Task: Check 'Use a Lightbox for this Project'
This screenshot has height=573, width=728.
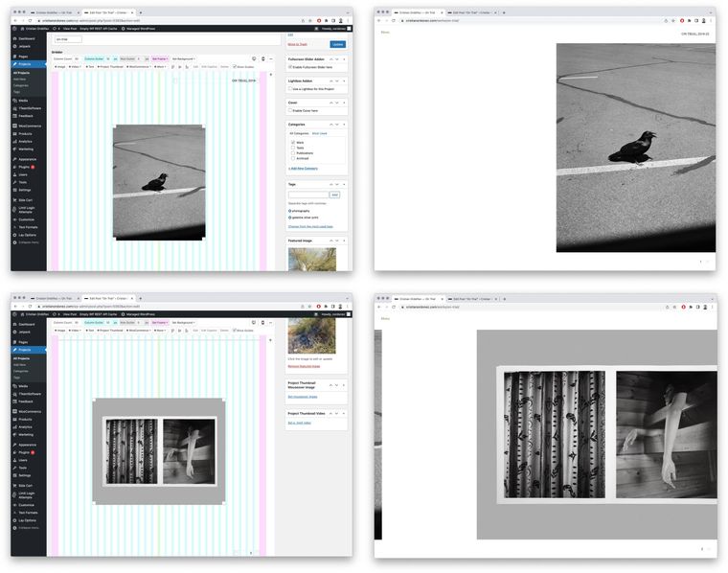Action: (x=291, y=88)
